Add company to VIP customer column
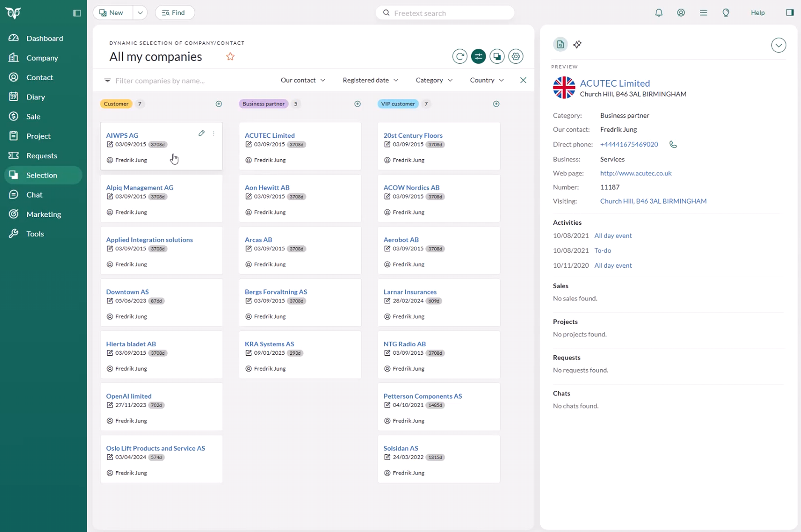The height and width of the screenshot is (532, 801). click(x=496, y=104)
